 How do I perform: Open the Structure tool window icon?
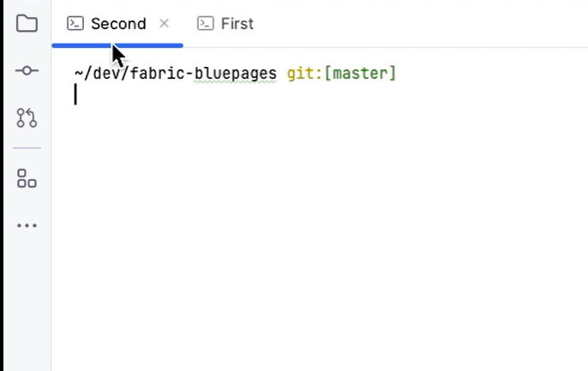click(x=27, y=178)
